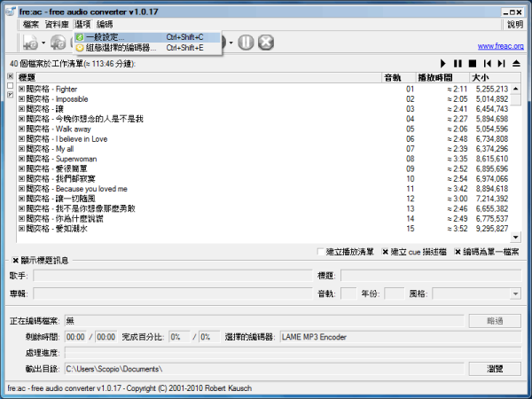Click the joblist scrollbar thumb
The image size is (532, 399).
pyautogui.click(x=516, y=100)
